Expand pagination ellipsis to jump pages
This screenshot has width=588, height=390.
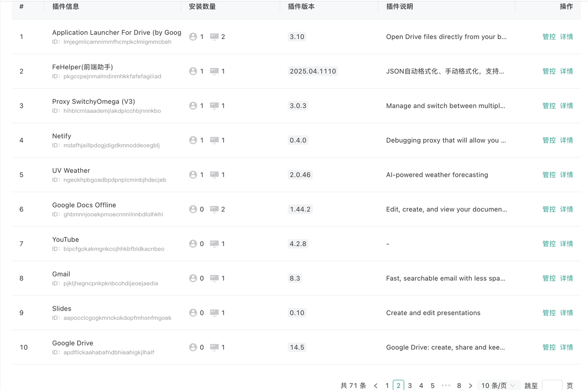[x=446, y=385]
